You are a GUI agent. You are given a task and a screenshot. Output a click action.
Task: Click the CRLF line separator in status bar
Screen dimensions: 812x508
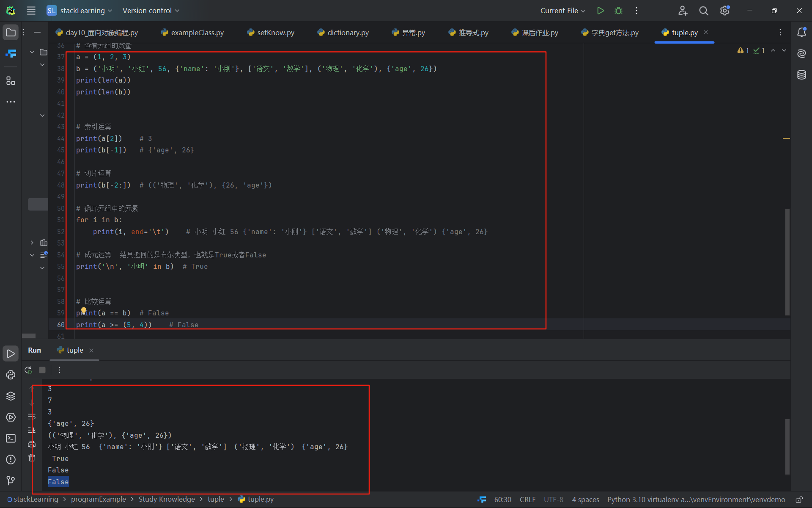[527, 500]
